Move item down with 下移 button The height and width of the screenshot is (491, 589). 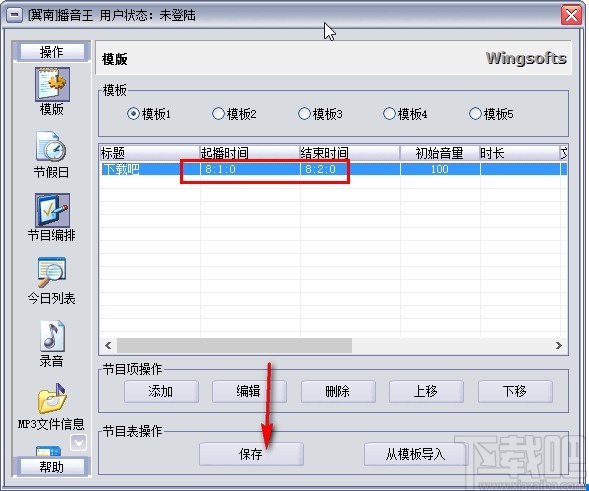515,391
